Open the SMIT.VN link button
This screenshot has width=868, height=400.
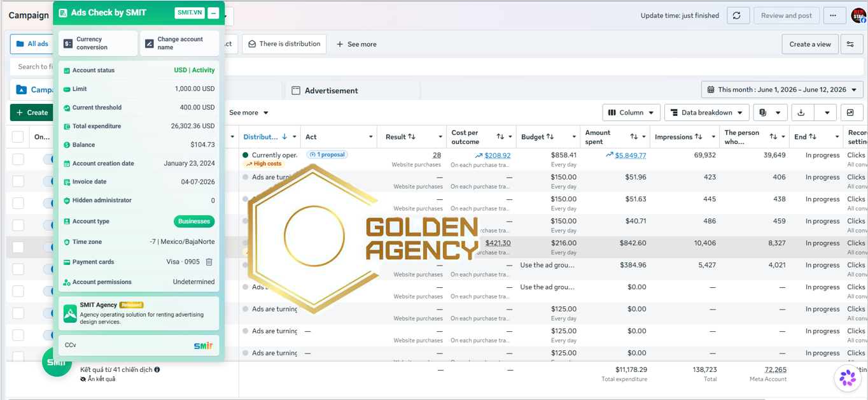pyautogui.click(x=190, y=13)
